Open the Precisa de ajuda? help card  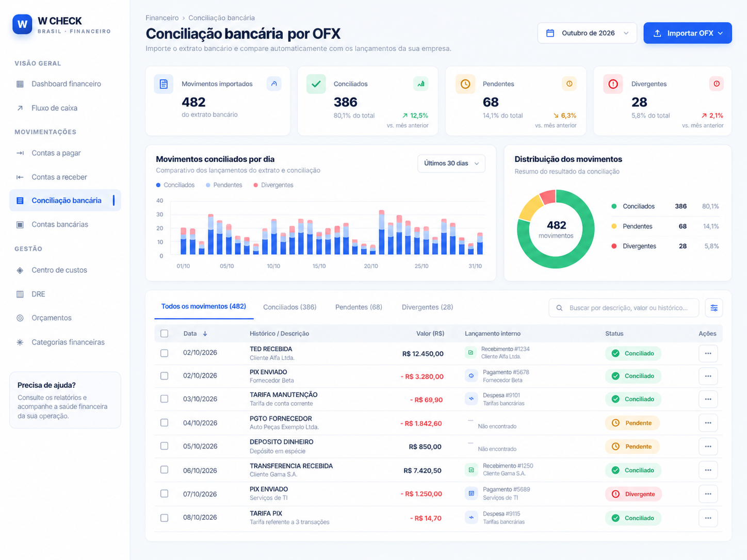coord(65,400)
